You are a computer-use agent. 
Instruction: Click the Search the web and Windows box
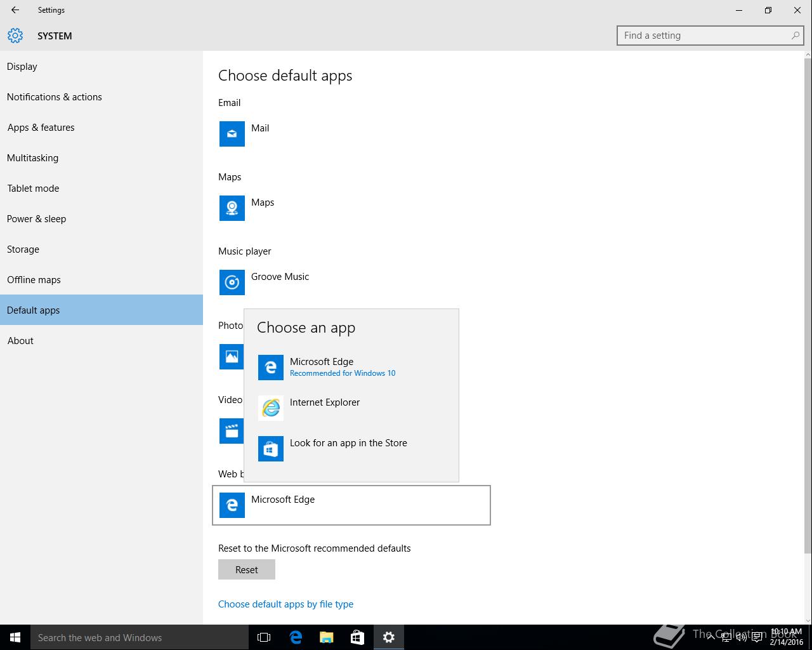coord(140,637)
